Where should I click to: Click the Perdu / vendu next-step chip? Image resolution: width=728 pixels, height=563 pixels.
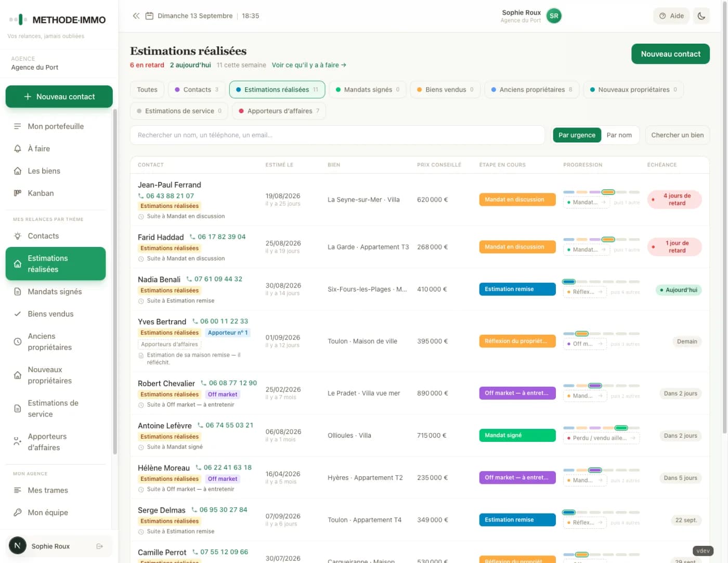click(x=601, y=438)
